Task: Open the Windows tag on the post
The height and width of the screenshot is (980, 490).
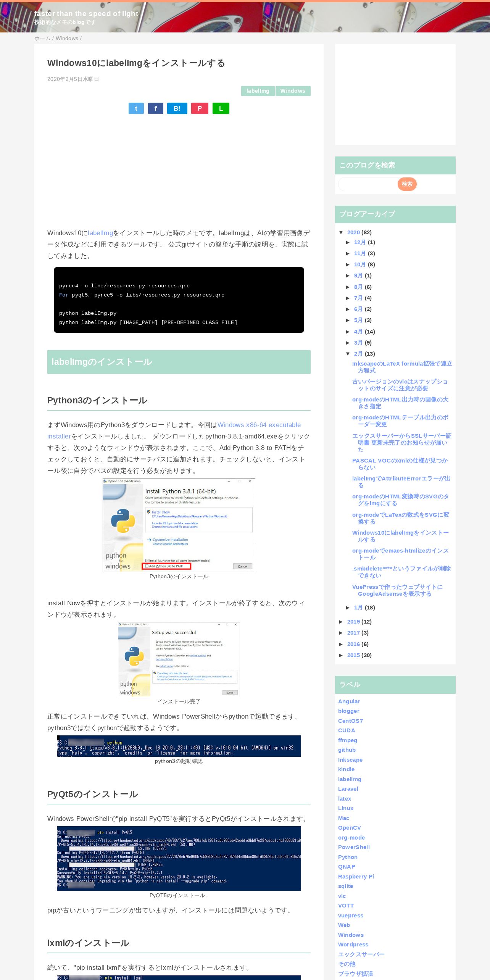Action: 293,91
